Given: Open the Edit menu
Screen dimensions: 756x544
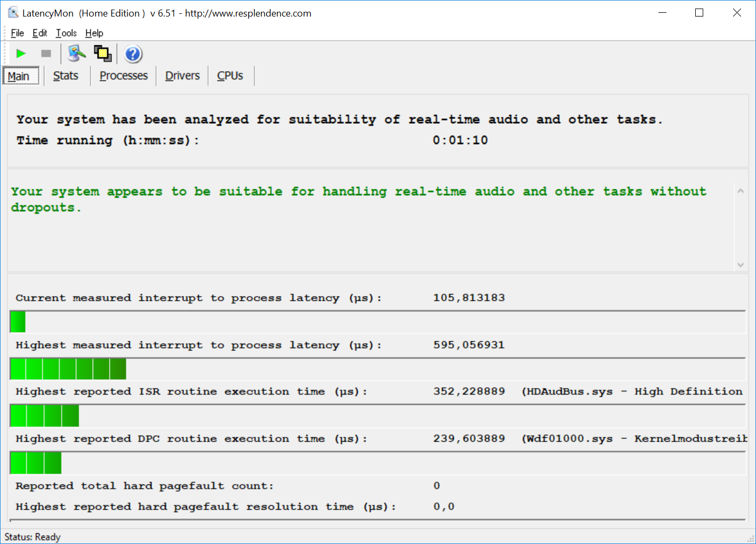Looking at the screenshot, I should click(x=39, y=33).
